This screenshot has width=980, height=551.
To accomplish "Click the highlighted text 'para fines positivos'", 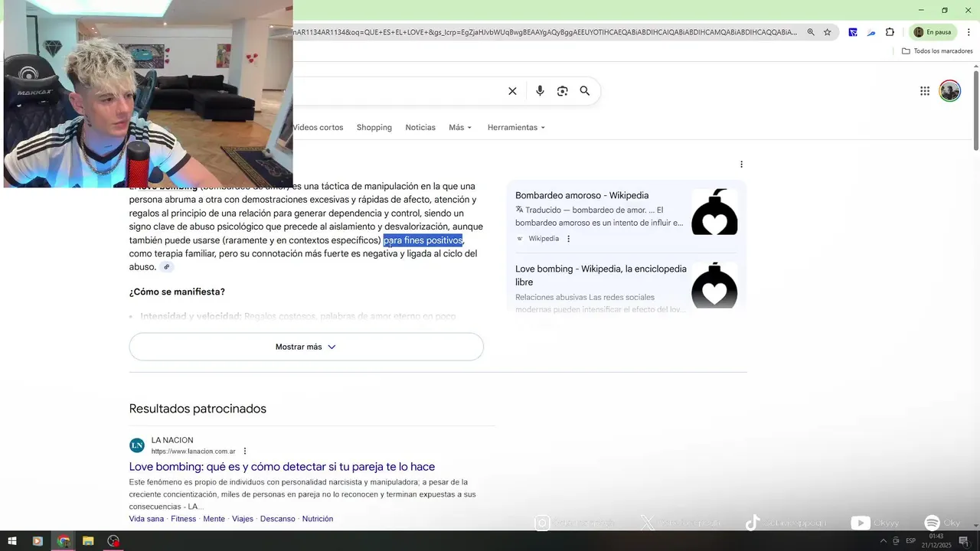I will 423,240.
